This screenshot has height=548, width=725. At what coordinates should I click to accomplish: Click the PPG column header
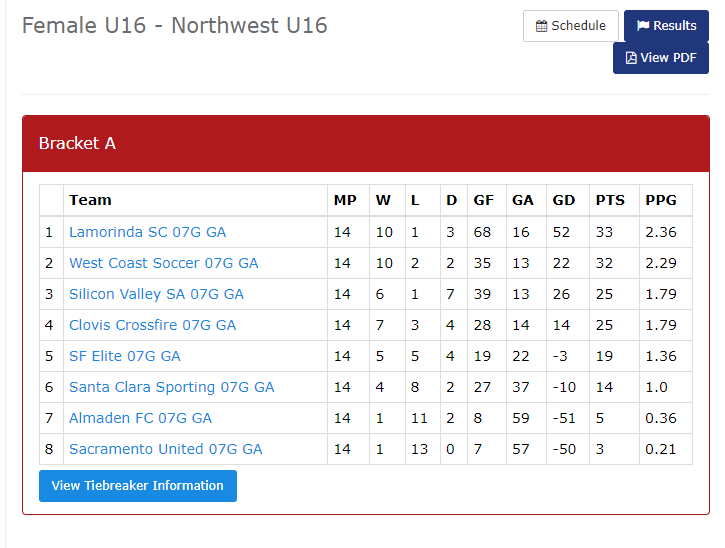coord(661,200)
